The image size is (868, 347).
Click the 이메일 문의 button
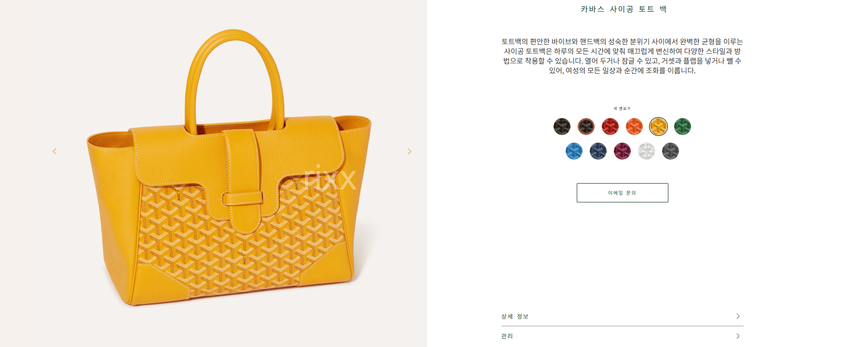(622, 193)
